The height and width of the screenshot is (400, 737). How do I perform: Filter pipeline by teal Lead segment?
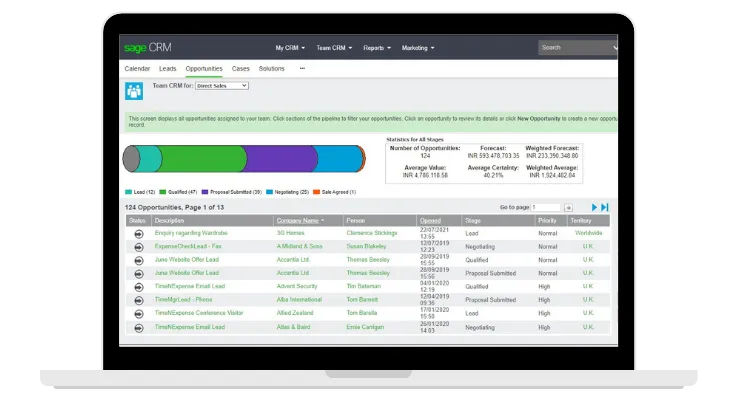coord(150,159)
